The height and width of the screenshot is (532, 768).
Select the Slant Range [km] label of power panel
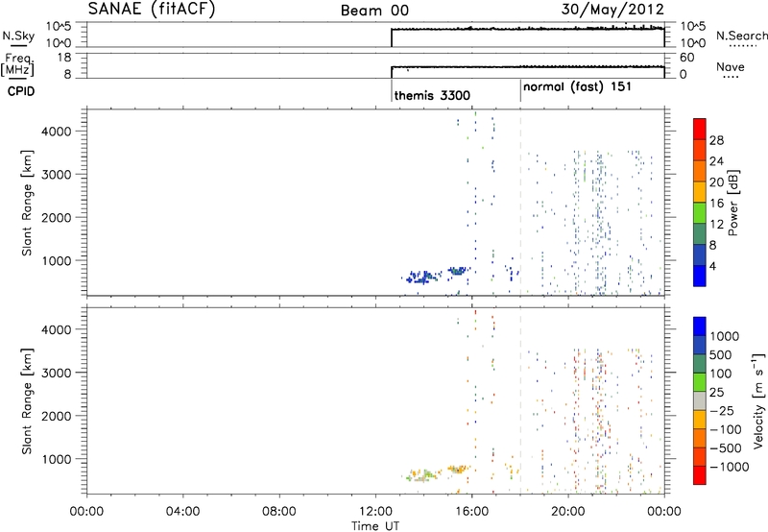click(28, 203)
